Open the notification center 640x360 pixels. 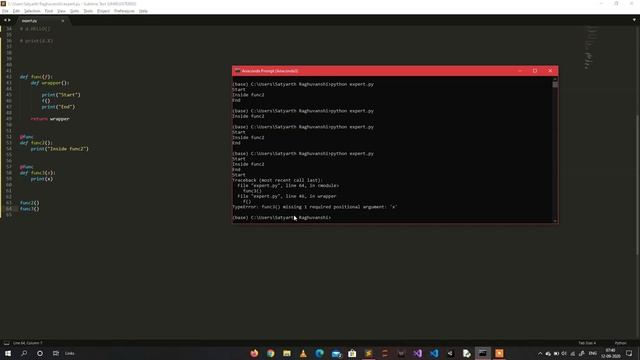click(629, 353)
